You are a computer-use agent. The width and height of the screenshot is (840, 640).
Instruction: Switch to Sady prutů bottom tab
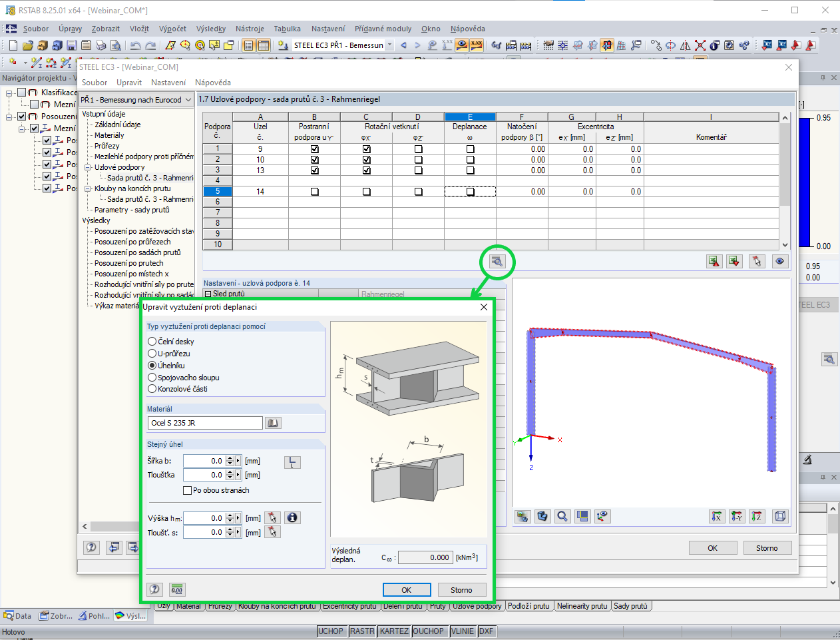[x=630, y=606]
